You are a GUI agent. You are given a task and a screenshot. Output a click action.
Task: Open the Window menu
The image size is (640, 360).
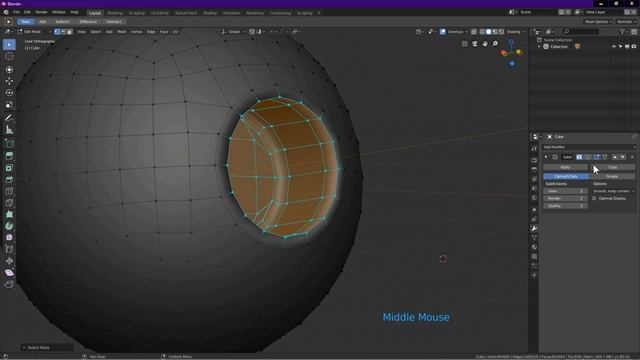(x=59, y=12)
